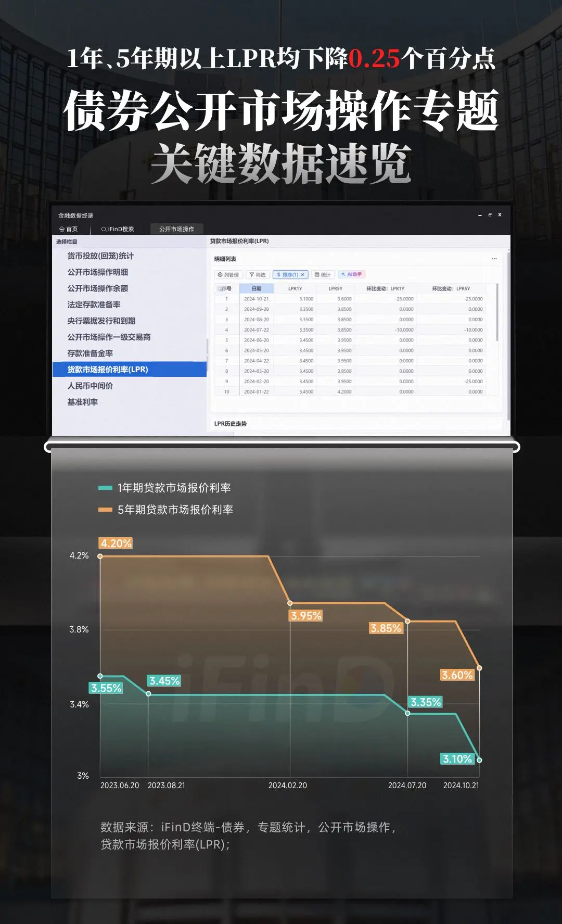Click the LPR5Y column header

tap(335, 288)
